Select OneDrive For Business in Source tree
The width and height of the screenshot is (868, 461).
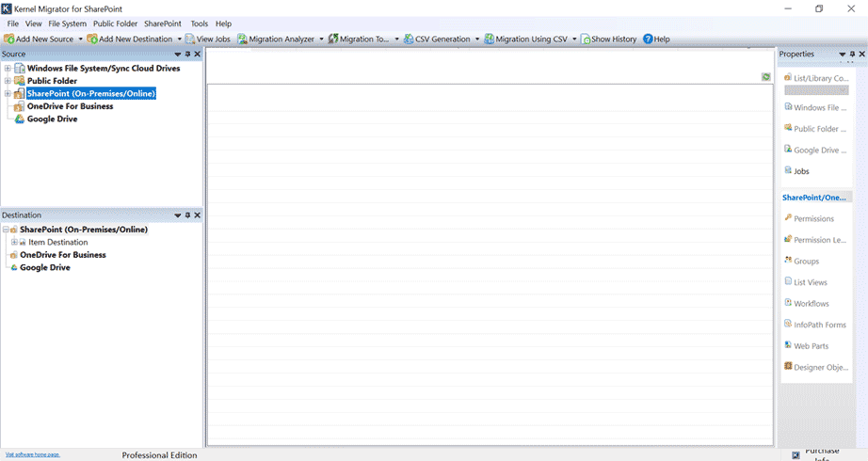pyautogui.click(x=71, y=106)
